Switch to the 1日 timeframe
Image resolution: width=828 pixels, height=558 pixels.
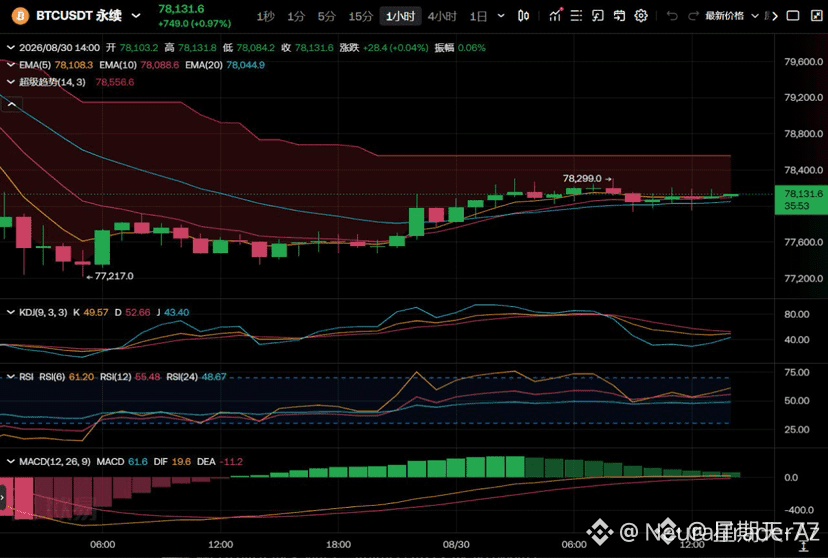(x=478, y=16)
